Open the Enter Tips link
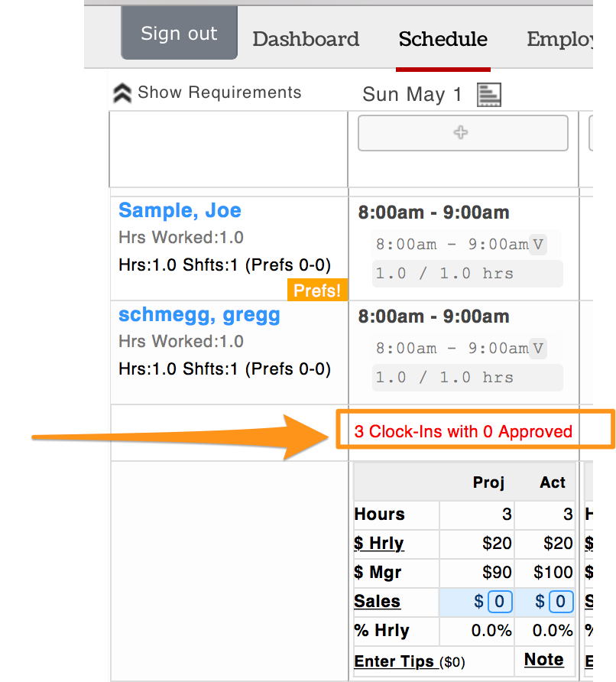This screenshot has width=616, height=682. [x=394, y=661]
